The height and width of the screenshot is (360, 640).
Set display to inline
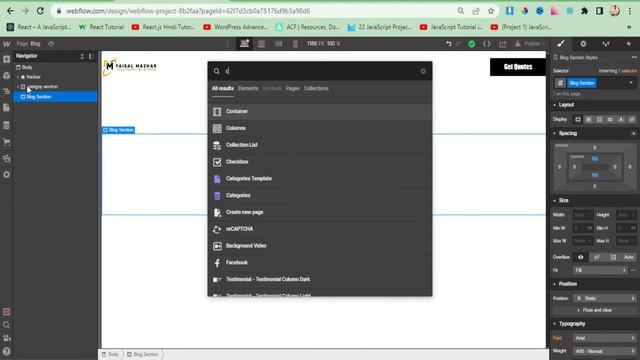click(621, 120)
